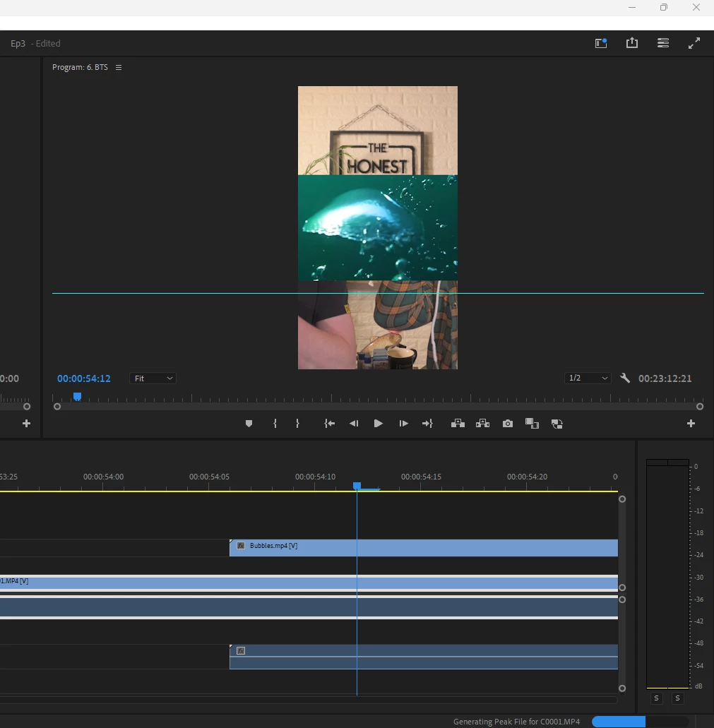
Task: Click the Lift button in transport controls
Action: pyautogui.click(x=458, y=424)
